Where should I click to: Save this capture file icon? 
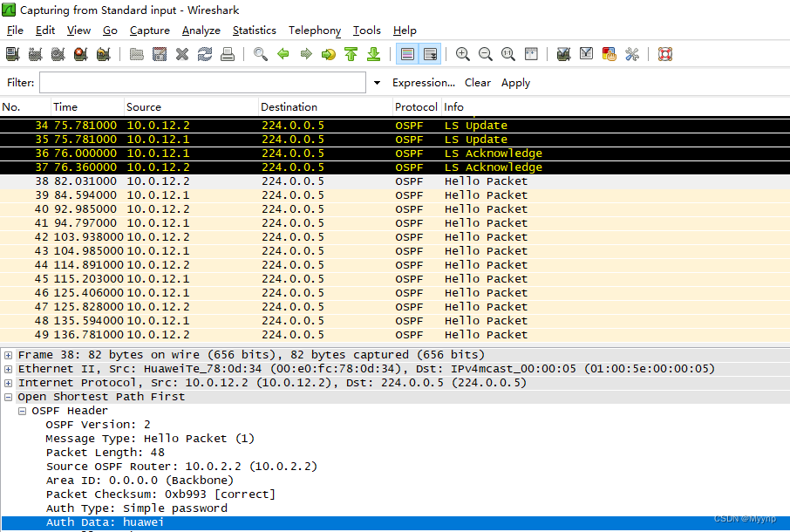coord(160,54)
